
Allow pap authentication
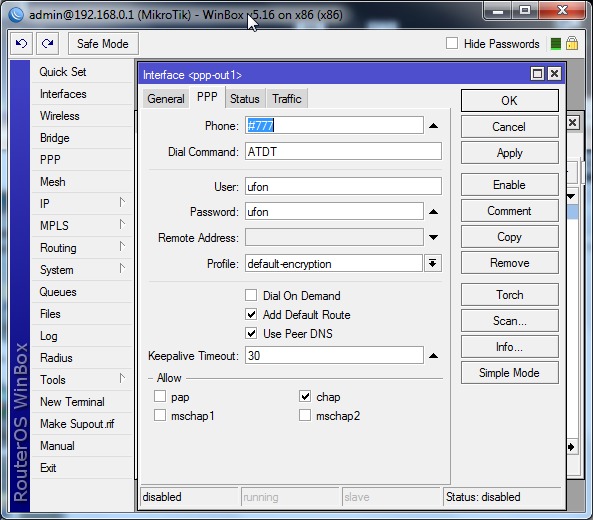160,396
